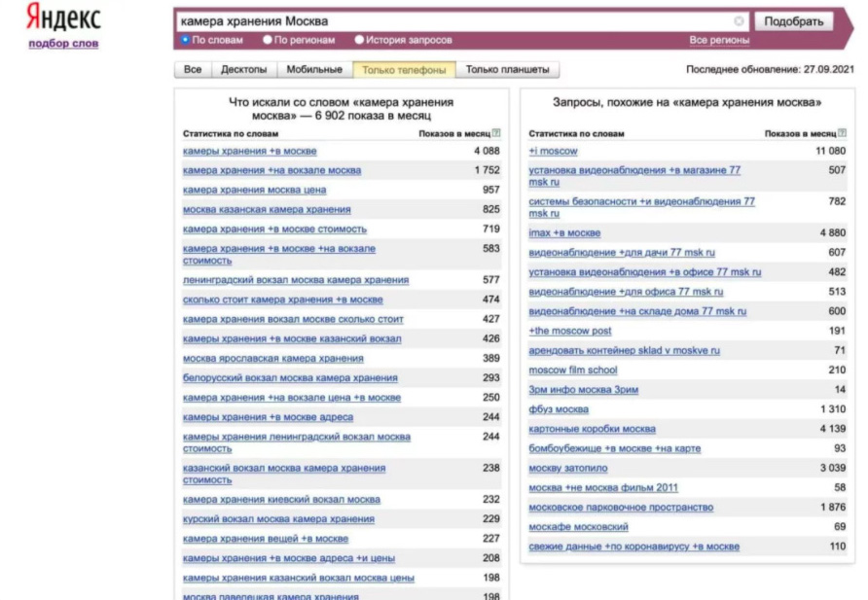Open «системы безопасности +и видеонаблюдения 77 msk ru»
The image size is (868, 600).
[x=641, y=207]
